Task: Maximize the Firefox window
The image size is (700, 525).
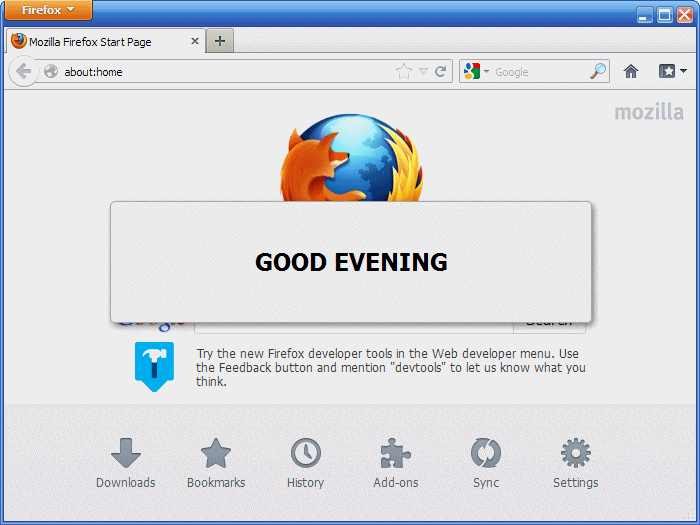Action: (x=664, y=15)
